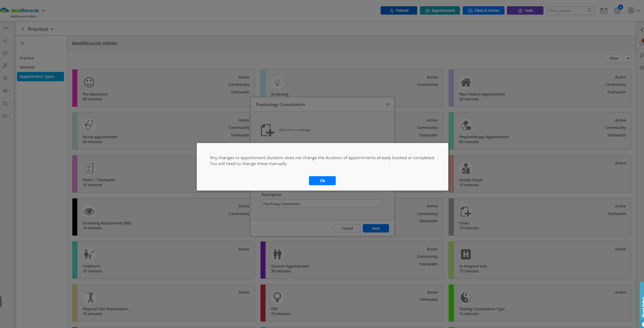The image size is (644, 328).
Task: Open the Home icon in left sidebar
Action: click(5, 41)
